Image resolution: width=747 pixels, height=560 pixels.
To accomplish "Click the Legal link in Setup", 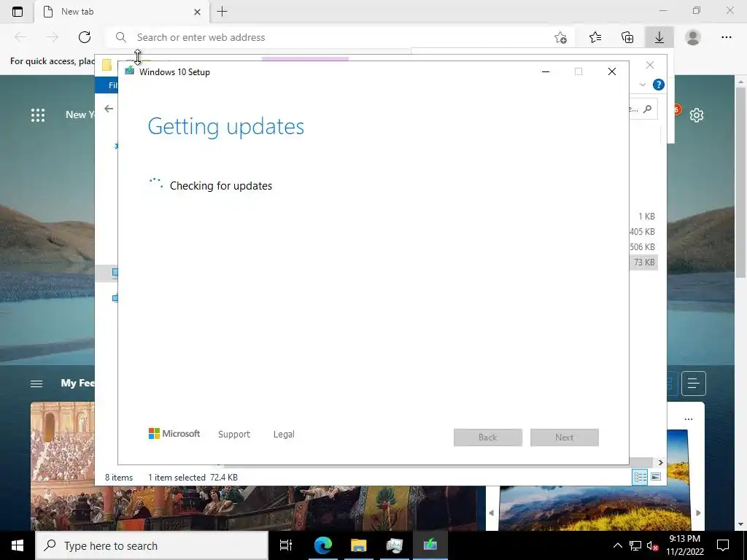I will click(284, 435).
